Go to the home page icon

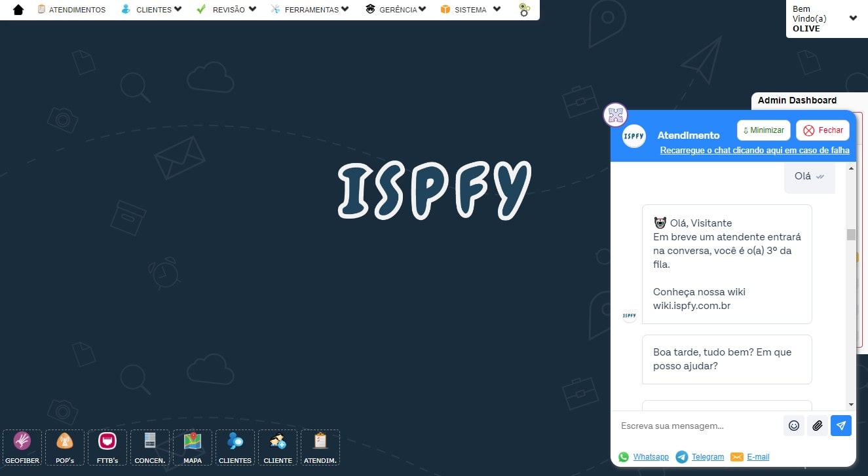point(18,10)
